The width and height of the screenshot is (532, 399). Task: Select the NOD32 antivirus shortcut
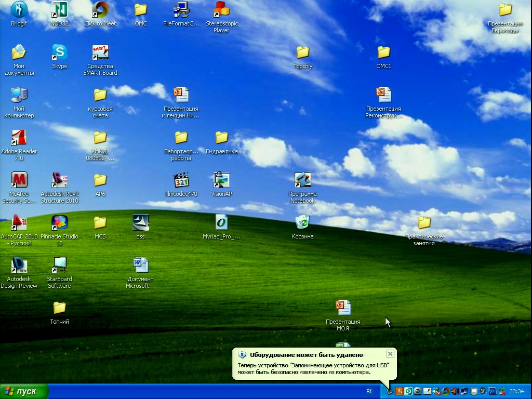click(59, 14)
